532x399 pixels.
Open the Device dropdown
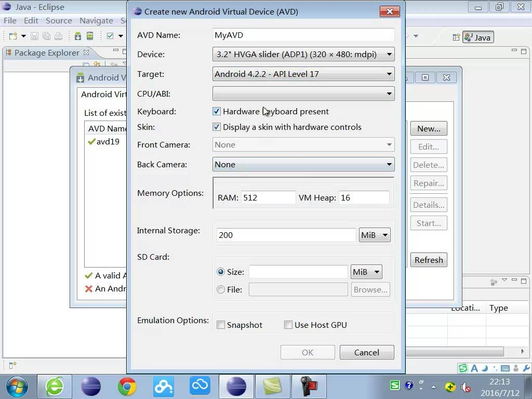303,54
